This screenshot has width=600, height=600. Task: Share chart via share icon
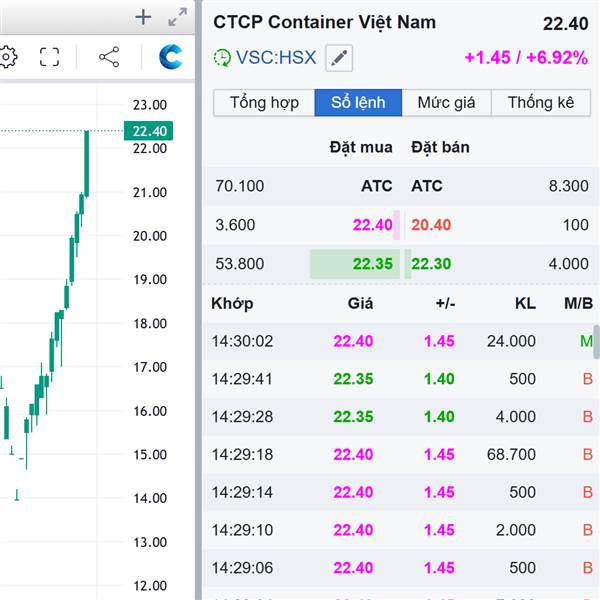[109, 57]
